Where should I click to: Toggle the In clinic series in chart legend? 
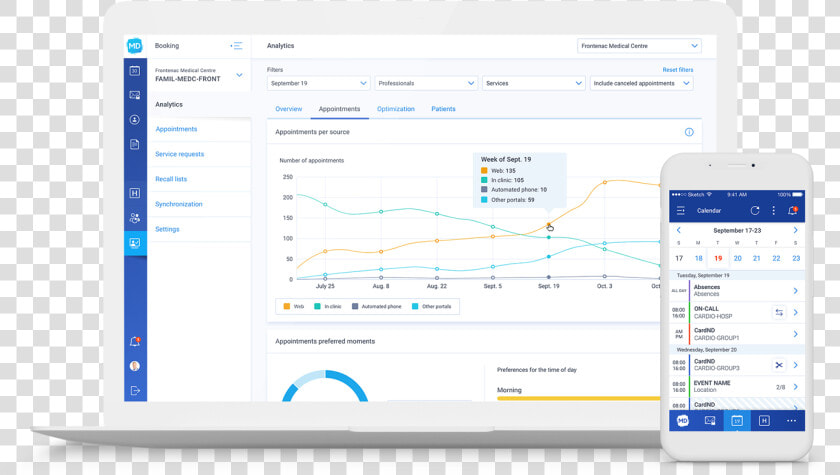pos(328,306)
